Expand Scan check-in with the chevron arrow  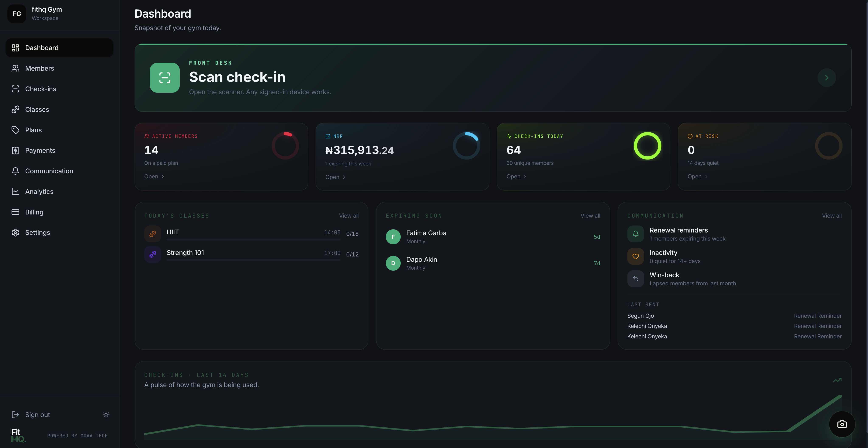(826, 78)
